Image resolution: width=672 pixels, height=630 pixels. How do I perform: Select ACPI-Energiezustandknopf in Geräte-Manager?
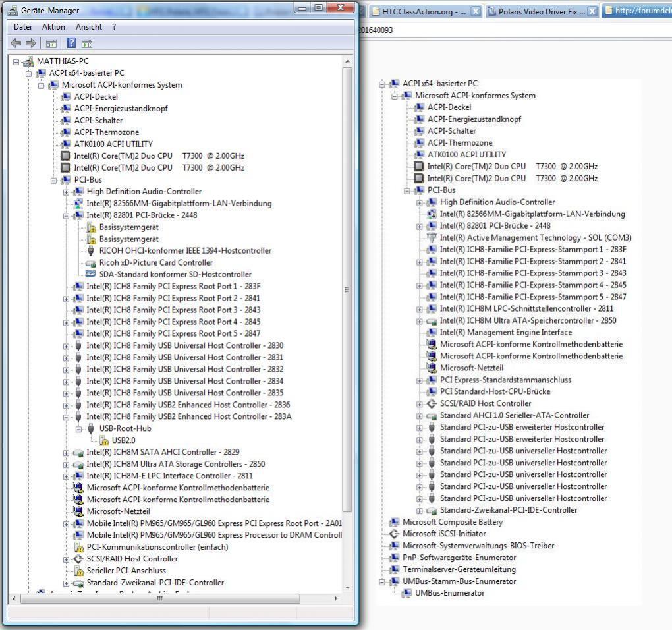(121, 109)
